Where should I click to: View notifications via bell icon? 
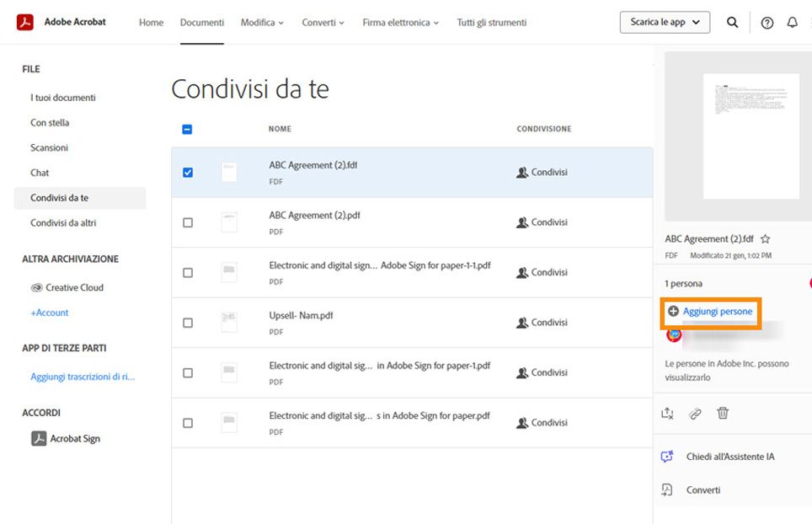pos(793,23)
